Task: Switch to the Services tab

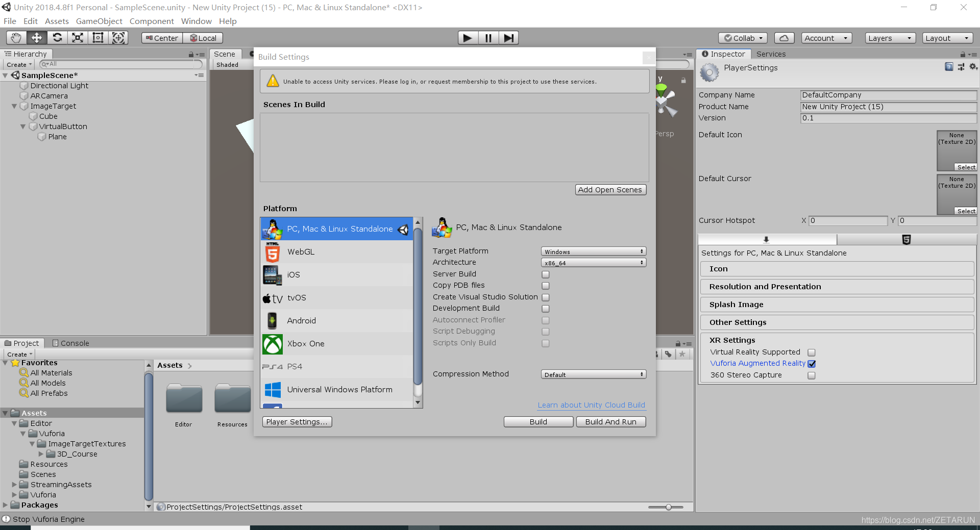Action: 771,54
